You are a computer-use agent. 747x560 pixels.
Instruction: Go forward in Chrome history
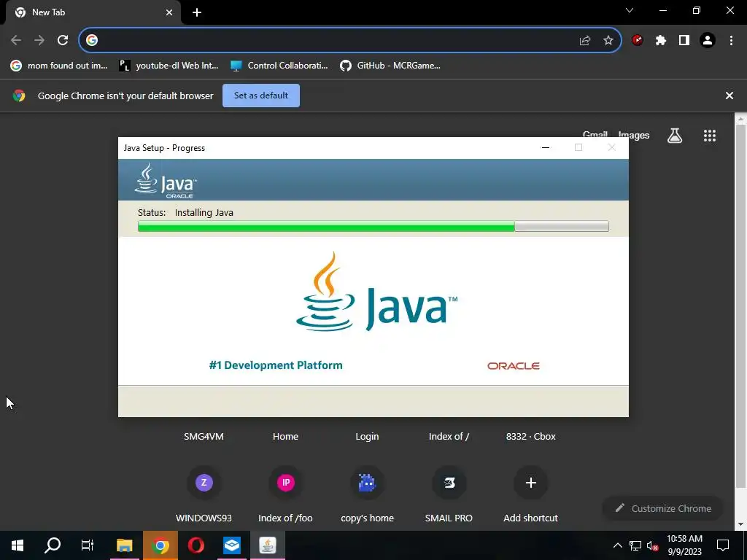[x=39, y=41]
